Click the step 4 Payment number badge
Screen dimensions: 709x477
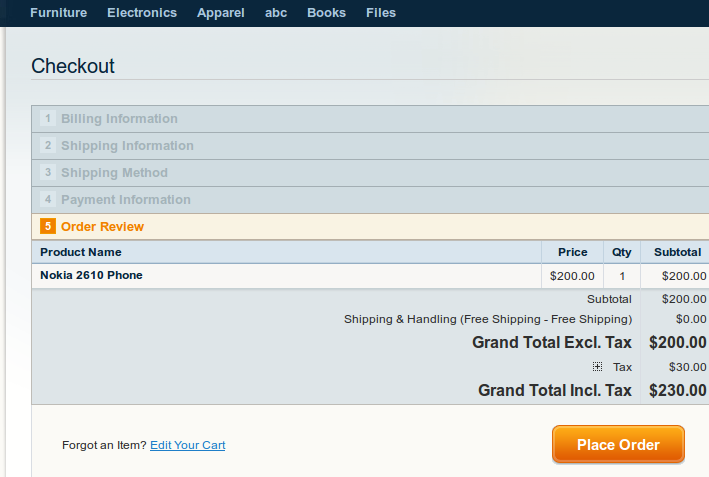tap(48, 199)
